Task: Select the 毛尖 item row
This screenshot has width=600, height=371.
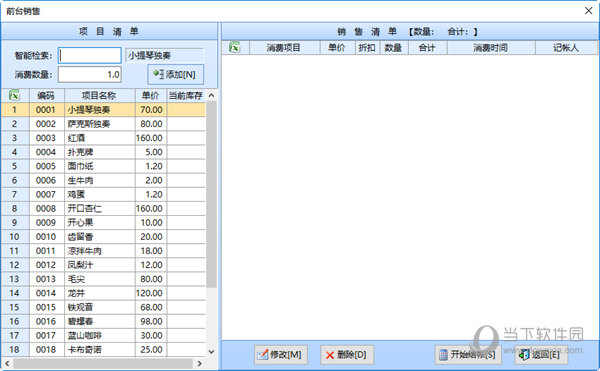Action: coord(103,279)
